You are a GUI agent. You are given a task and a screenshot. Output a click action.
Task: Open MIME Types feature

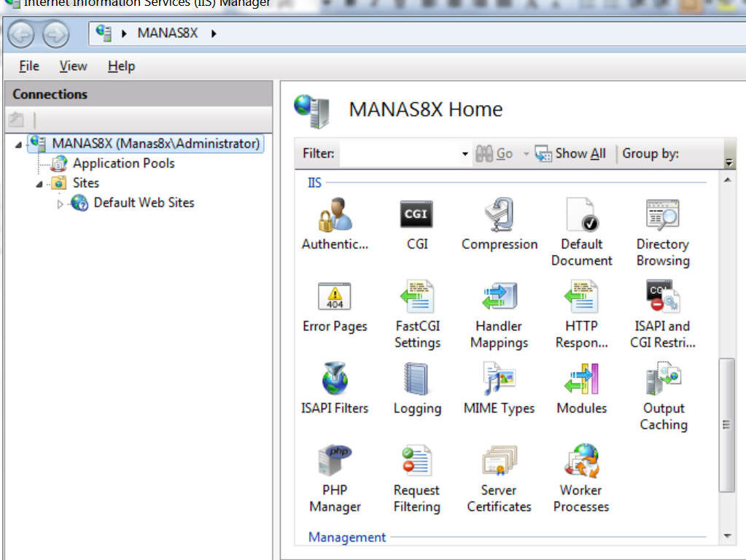(x=499, y=389)
